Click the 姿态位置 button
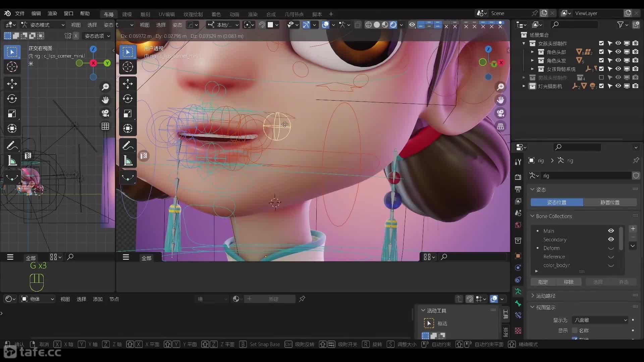This screenshot has height=362, width=644. coord(557,202)
